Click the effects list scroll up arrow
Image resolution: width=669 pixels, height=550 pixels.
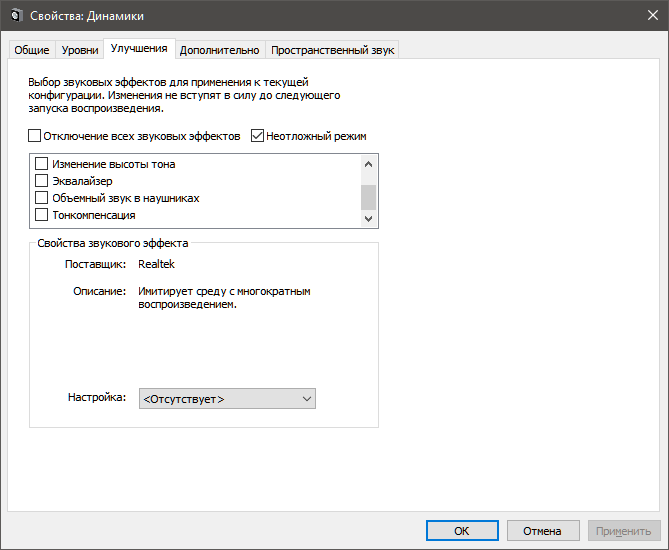[369, 164]
